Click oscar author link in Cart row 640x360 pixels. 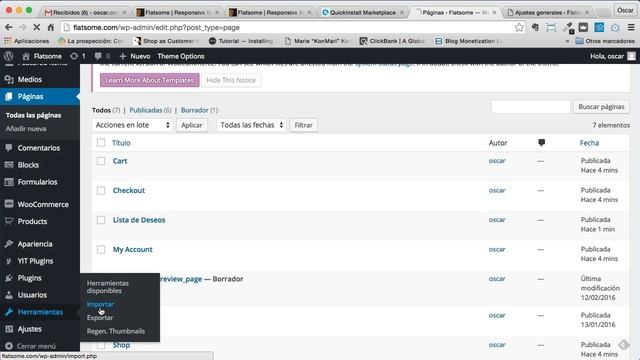[x=497, y=161]
